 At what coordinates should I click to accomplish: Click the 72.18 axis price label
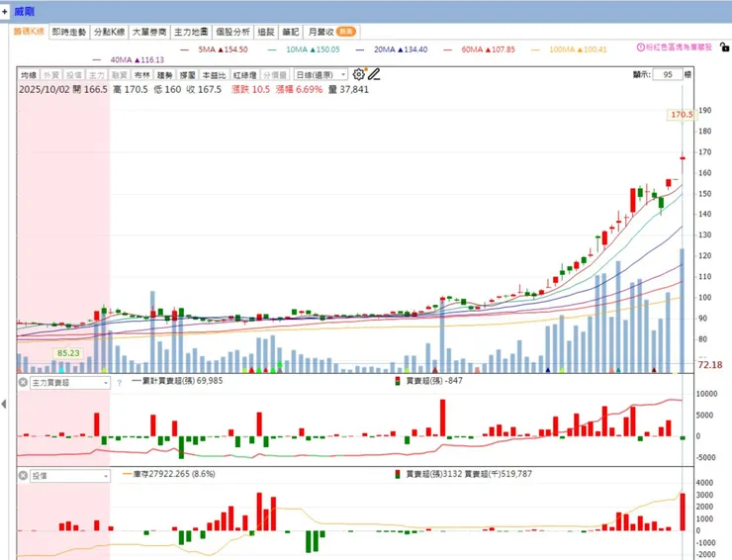pyautogui.click(x=709, y=365)
